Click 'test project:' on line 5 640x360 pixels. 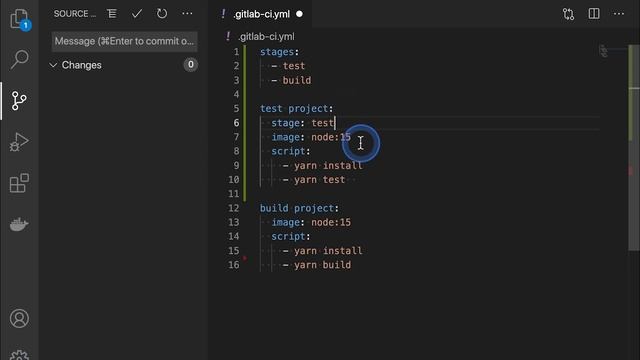point(297,109)
